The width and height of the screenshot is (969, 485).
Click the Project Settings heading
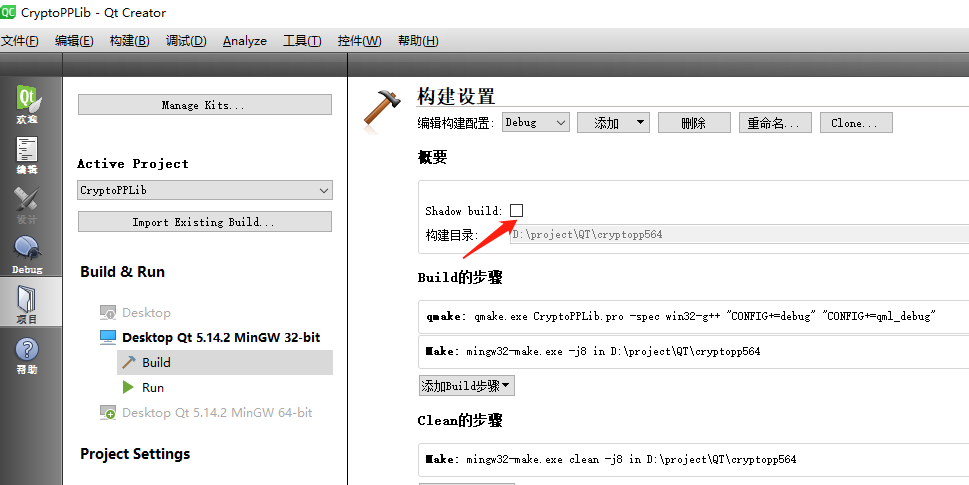pyautogui.click(x=135, y=453)
